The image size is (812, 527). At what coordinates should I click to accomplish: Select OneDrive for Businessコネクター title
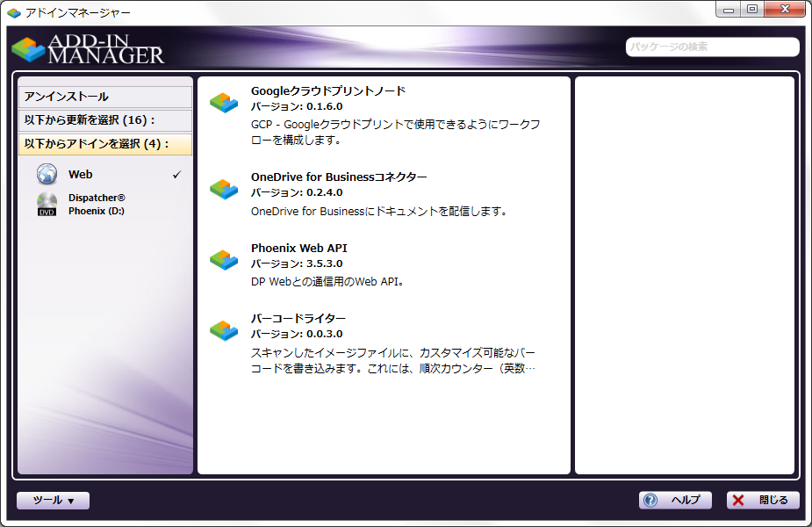[339, 177]
